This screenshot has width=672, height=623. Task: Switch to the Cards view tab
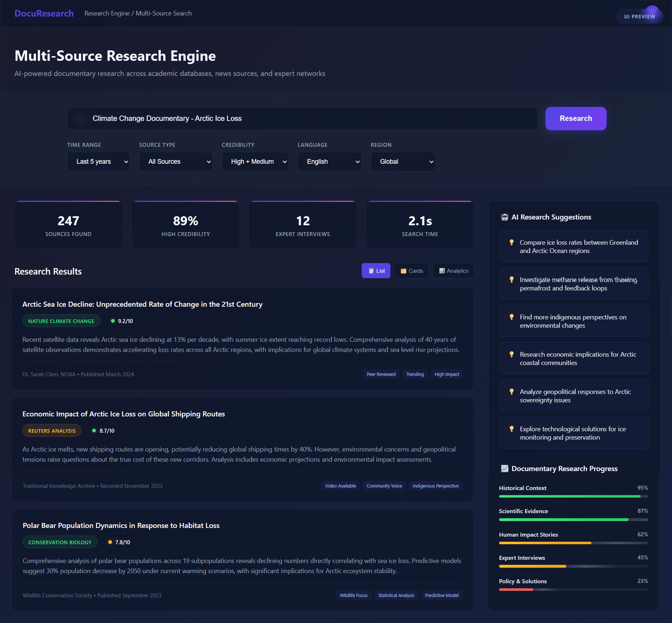coord(411,271)
